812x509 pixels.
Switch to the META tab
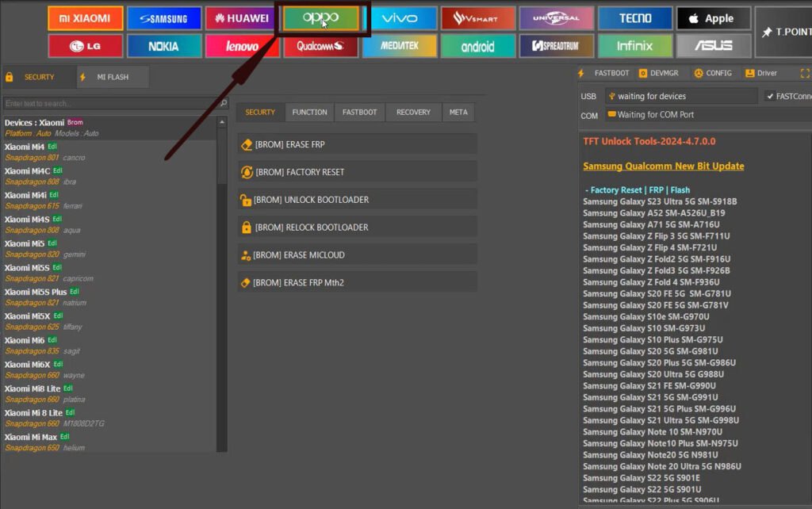pyautogui.click(x=458, y=112)
